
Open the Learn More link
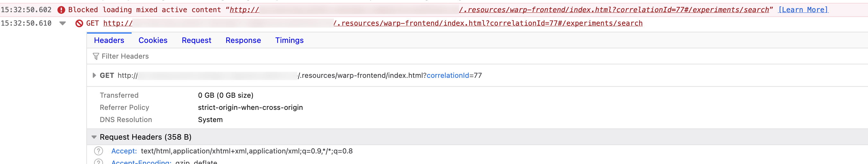(x=803, y=10)
